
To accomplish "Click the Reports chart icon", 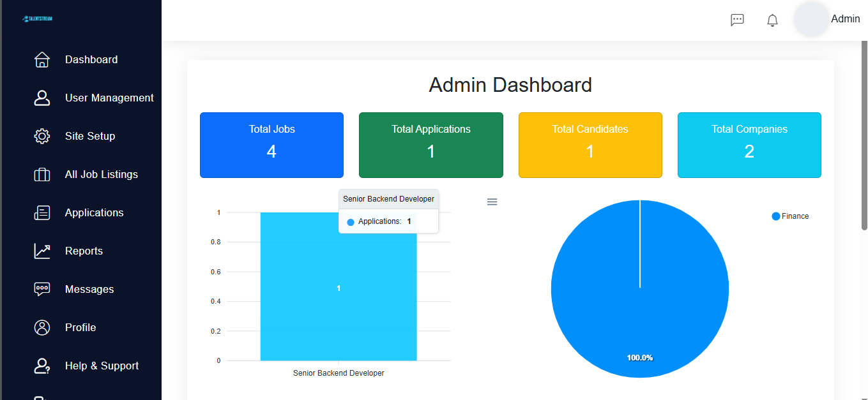I will click(42, 251).
